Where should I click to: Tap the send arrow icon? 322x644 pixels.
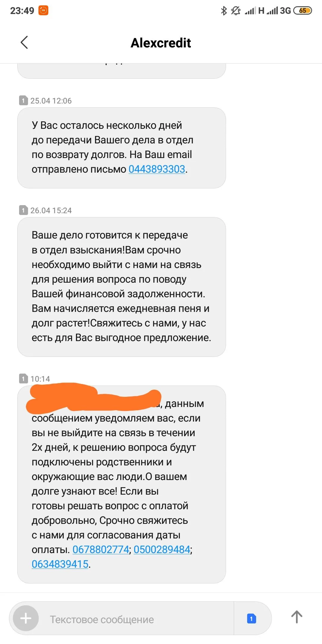(x=296, y=617)
